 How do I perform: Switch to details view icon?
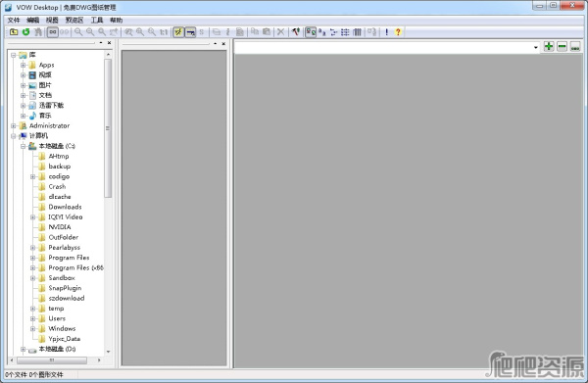[345, 32]
